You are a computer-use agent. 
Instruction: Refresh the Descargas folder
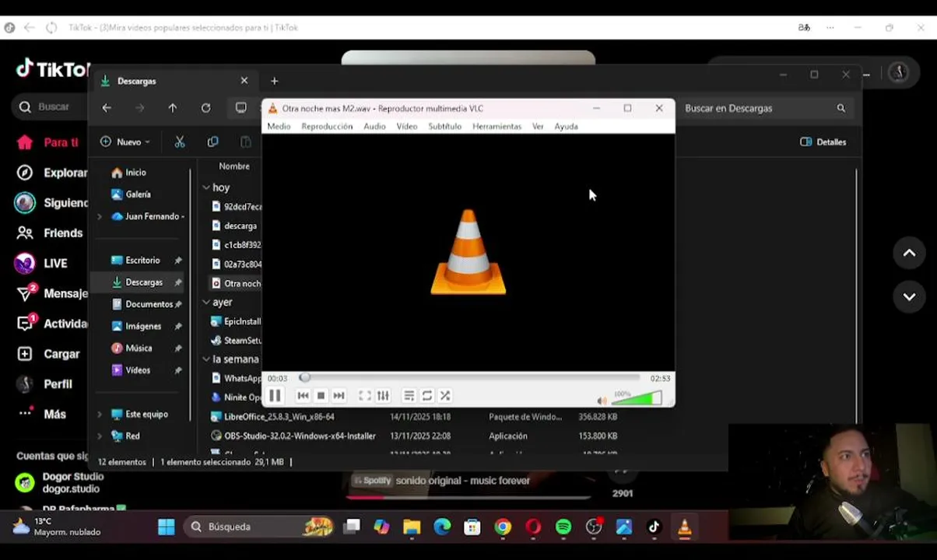coord(205,108)
